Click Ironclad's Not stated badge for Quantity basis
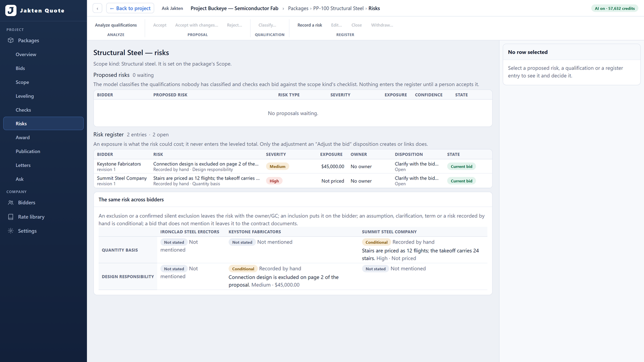The height and width of the screenshot is (362, 644). pyautogui.click(x=174, y=242)
